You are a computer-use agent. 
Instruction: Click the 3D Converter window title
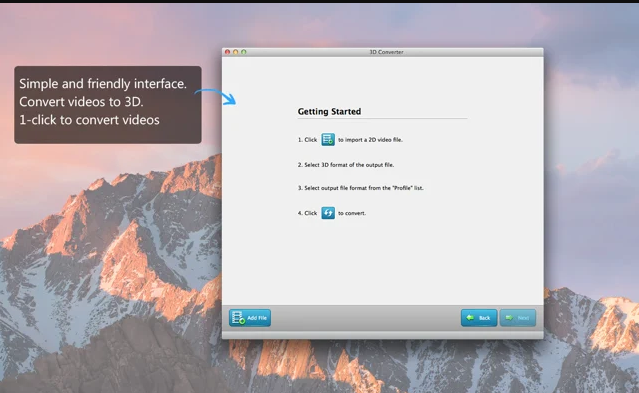pos(386,52)
